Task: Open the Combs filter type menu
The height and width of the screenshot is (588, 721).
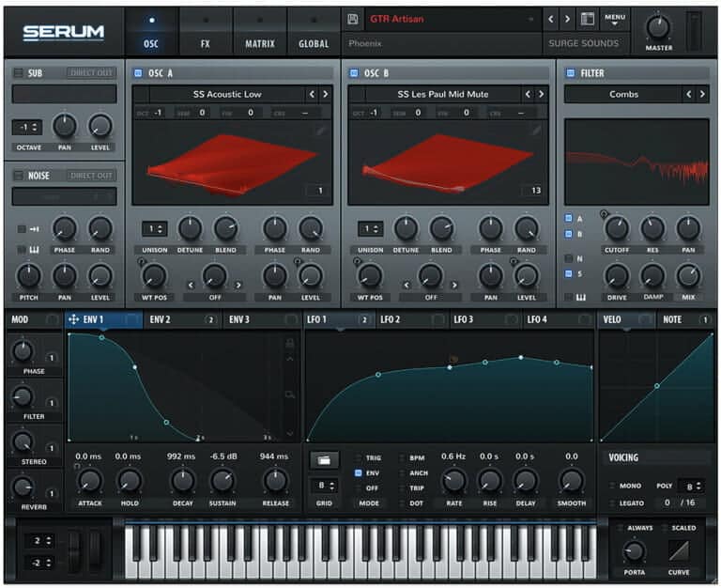Action: 623,94
